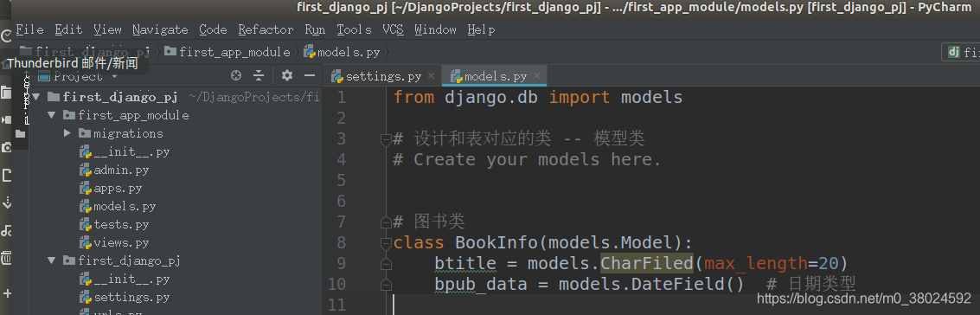The height and width of the screenshot is (315, 980).
Task: Select the first_app_module folder in tree
Action: tap(133, 115)
